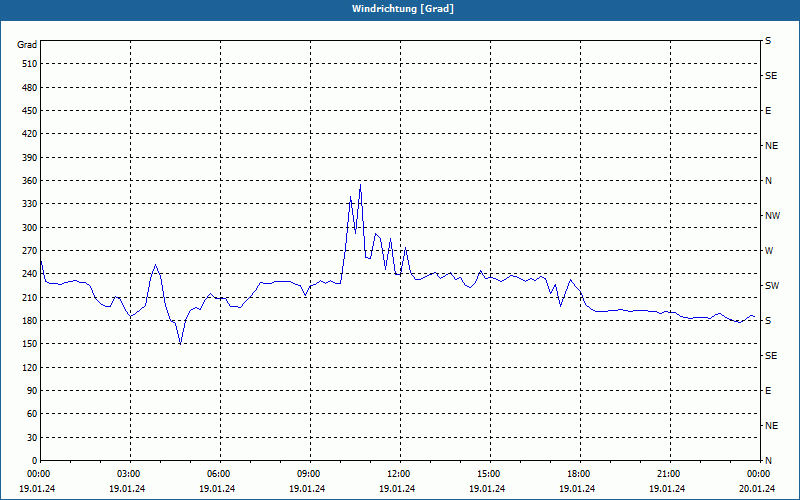Click the 300 y-axis tick label
This screenshot has width=800, height=500.
click(30, 227)
